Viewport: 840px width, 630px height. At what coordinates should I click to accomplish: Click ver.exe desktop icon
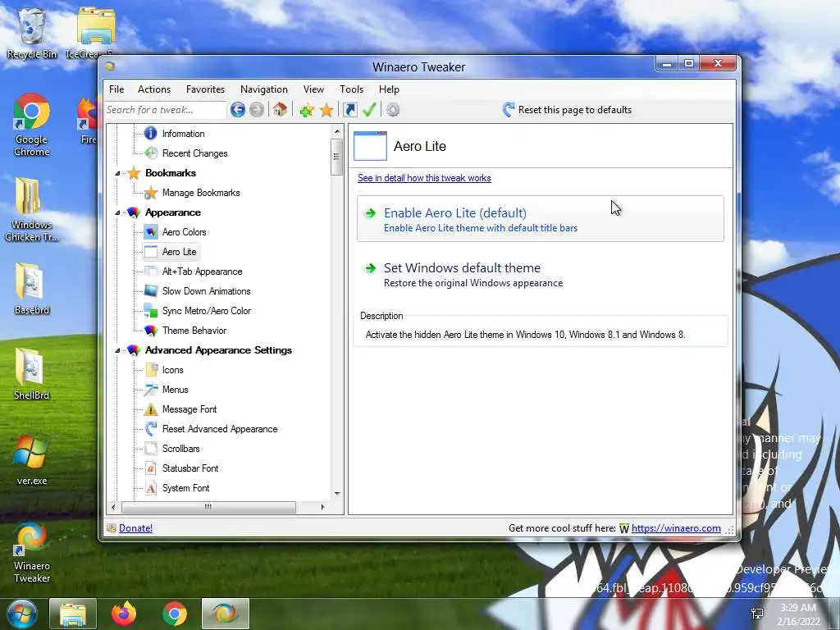point(32,459)
